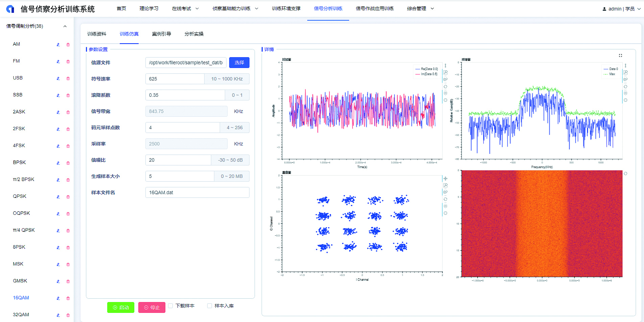Click edit icon next to BPSK
The image size is (644, 322).
[58, 163]
